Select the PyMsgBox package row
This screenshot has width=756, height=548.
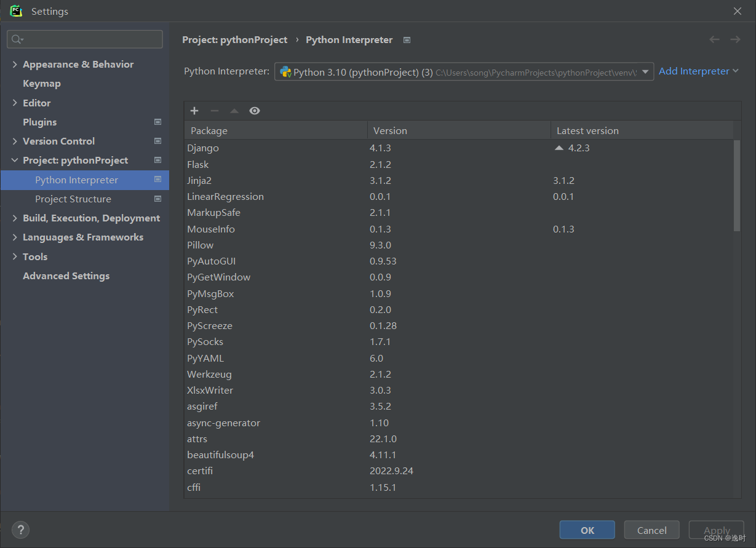pyautogui.click(x=459, y=293)
